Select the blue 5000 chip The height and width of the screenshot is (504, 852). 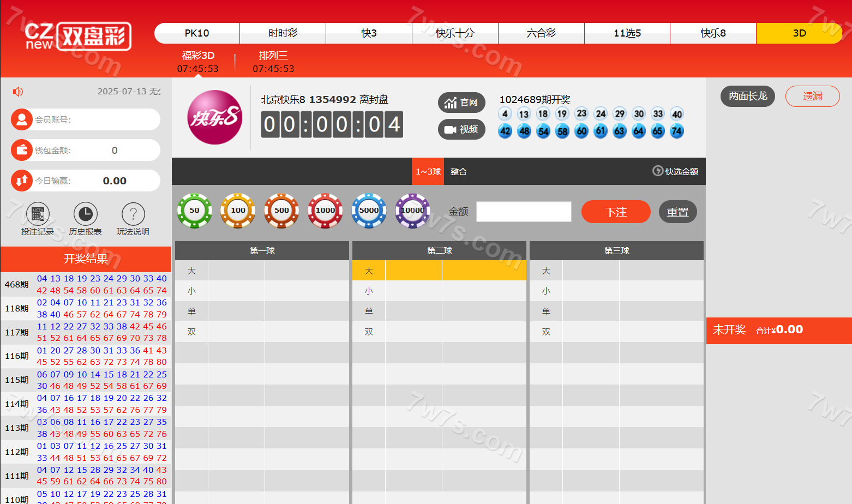click(x=369, y=211)
